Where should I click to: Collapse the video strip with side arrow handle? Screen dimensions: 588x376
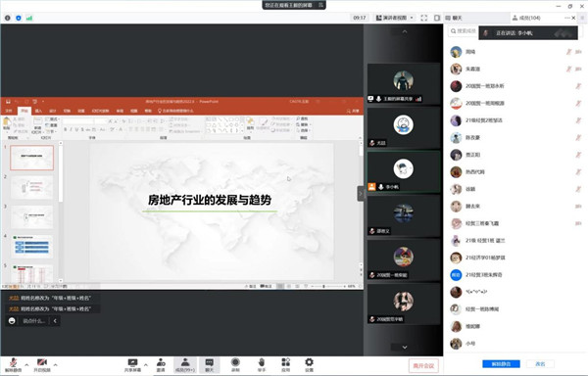click(x=361, y=194)
